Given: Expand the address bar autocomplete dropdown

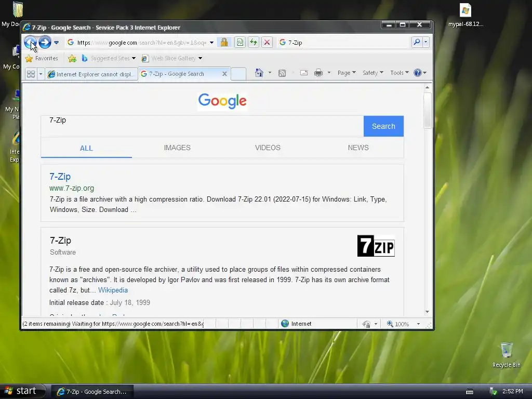Looking at the screenshot, I should [212, 43].
